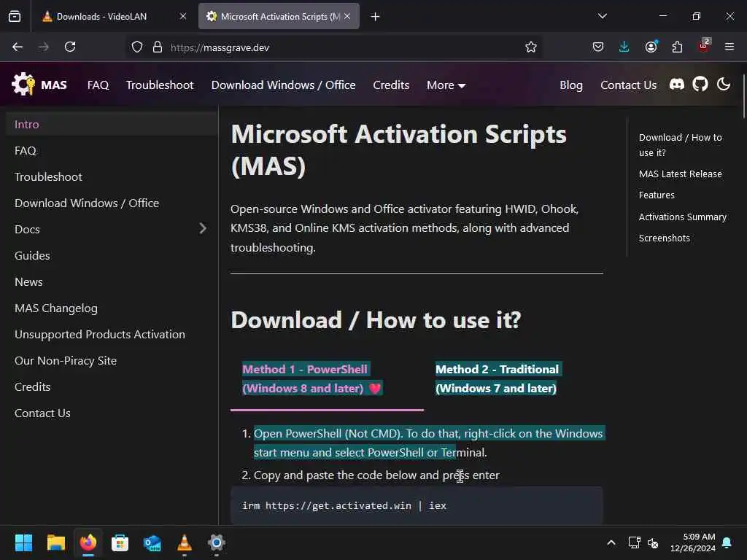747x560 pixels.
Task: Open the Windows Start menu
Action: point(23,542)
